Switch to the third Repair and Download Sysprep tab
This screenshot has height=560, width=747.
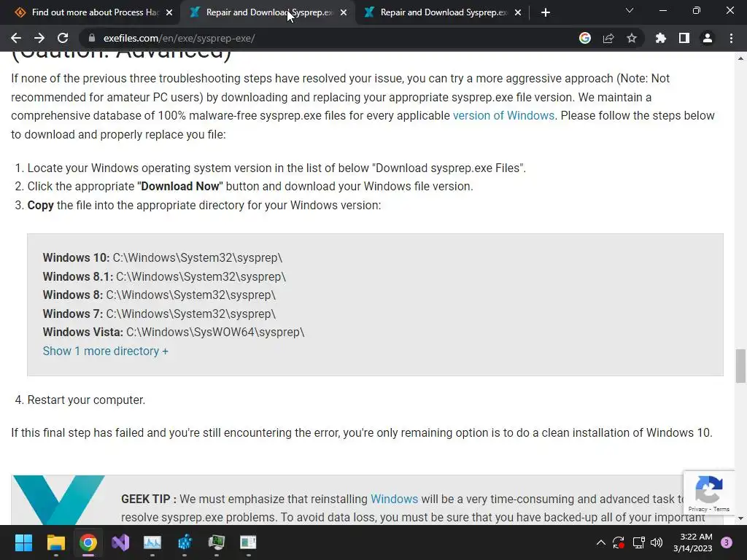pyautogui.click(x=441, y=12)
